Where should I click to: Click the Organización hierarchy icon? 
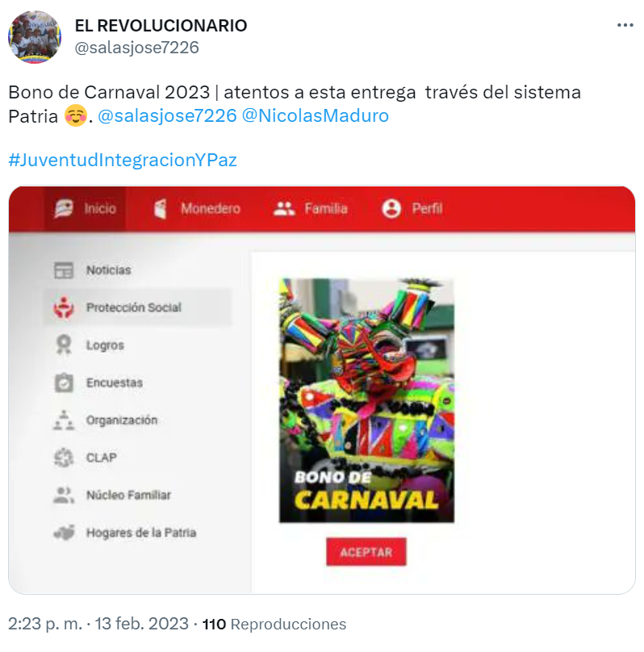click(64, 420)
